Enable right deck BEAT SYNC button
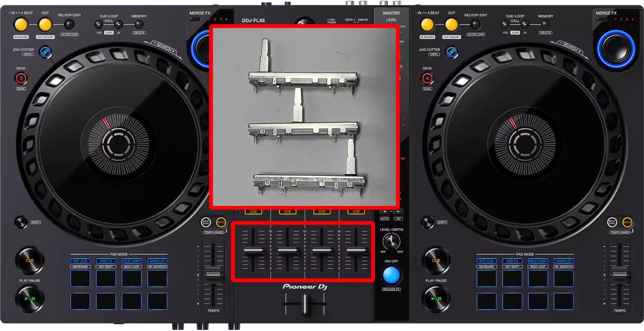Screen dimensions: 644x331 612,222
